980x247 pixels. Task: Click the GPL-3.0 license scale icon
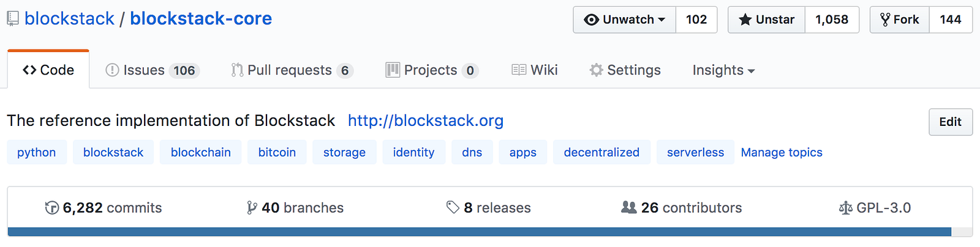click(x=846, y=208)
